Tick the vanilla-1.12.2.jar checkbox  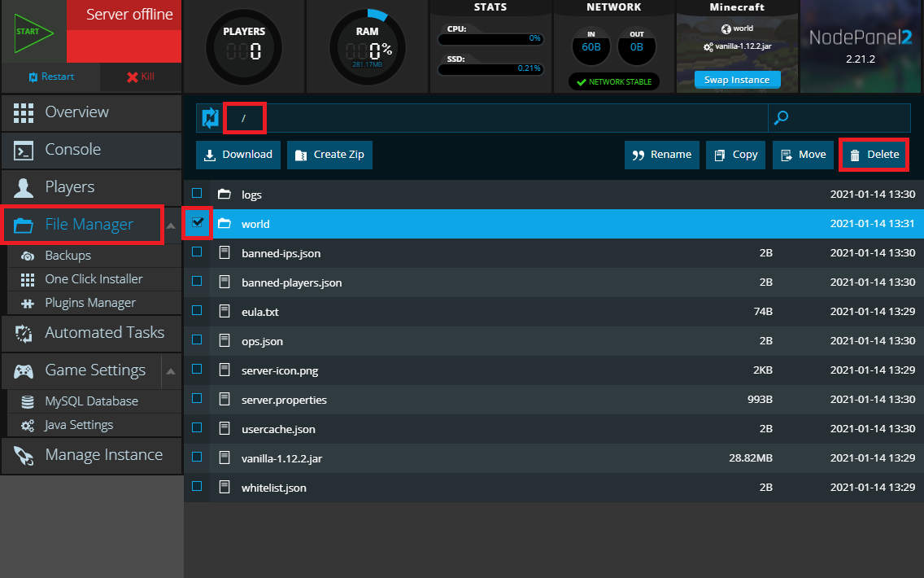197,457
